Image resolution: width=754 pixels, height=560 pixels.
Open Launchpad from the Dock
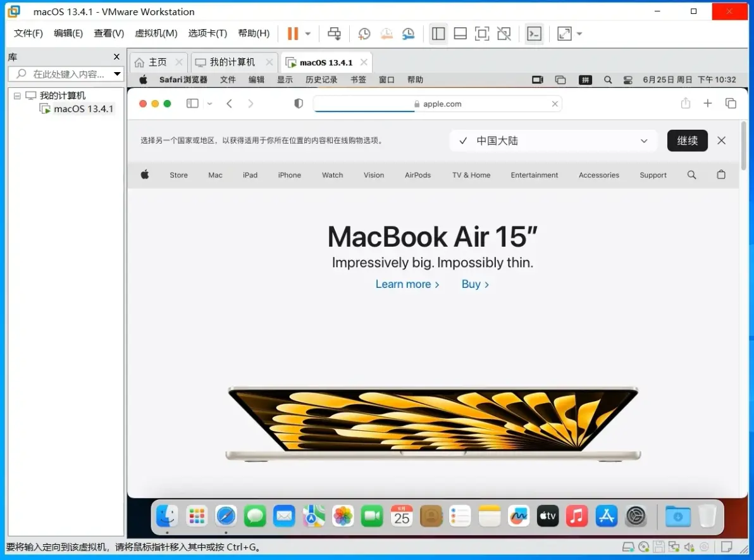click(x=197, y=517)
